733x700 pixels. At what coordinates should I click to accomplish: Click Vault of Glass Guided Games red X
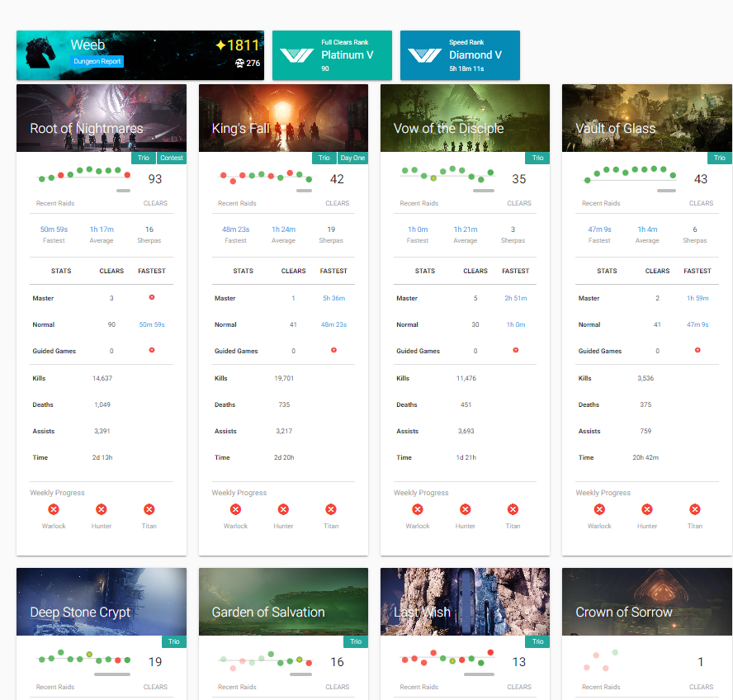point(698,350)
